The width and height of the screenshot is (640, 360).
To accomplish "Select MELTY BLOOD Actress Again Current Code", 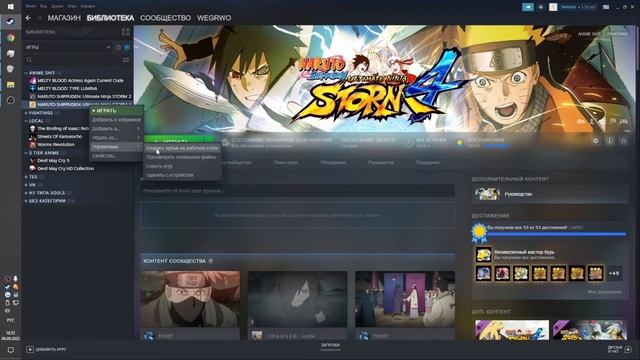I will tap(78, 80).
